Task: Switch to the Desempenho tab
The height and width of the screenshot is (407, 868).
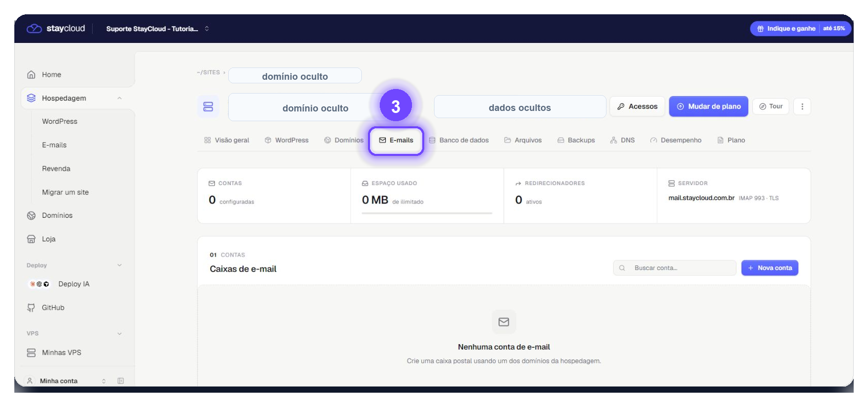Action: point(676,140)
